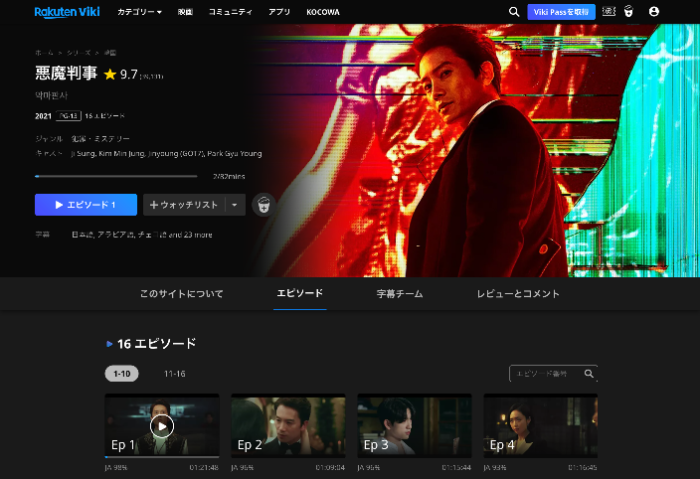Click the 2021 year label
The image size is (700, 479).
pos(43,116)
